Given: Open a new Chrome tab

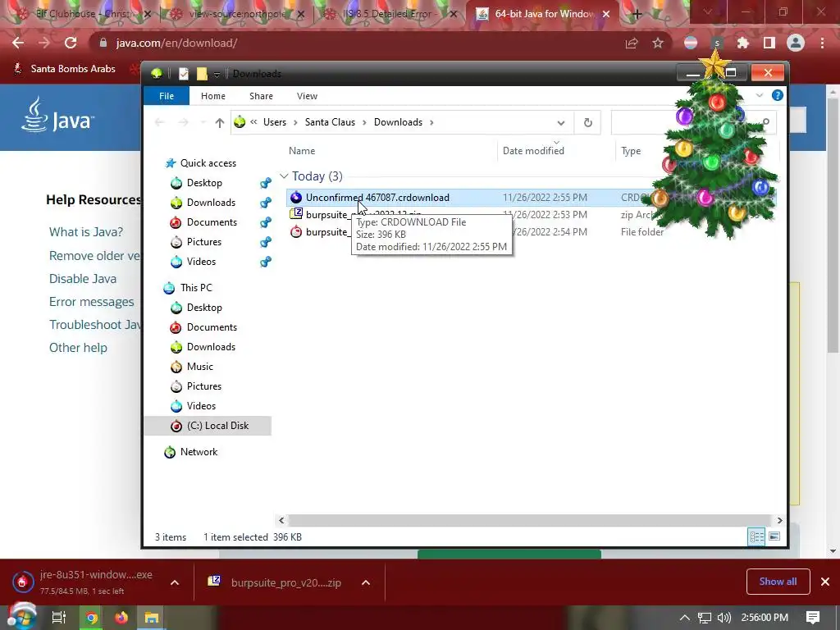Looking at the screenshot, I should [637, 15].
